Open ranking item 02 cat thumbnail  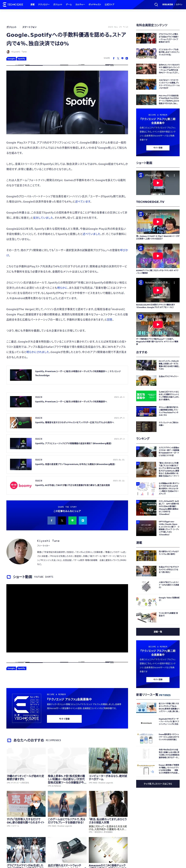(x=146, y=470)
